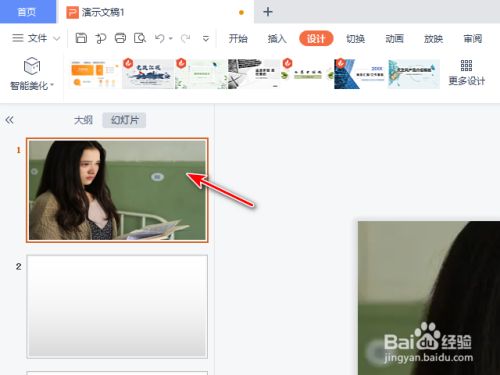Click the Redo arrow icon

pos(185,38)
